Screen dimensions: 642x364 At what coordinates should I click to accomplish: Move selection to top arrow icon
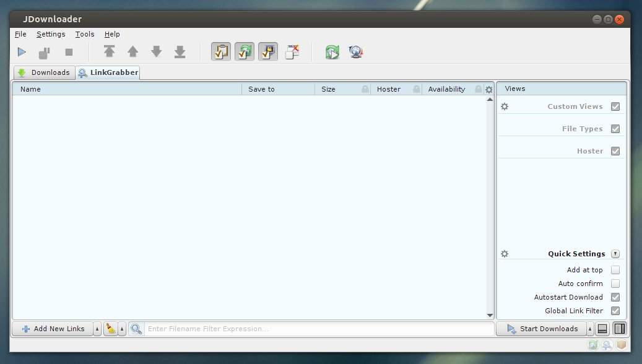(x=109, y=51)
